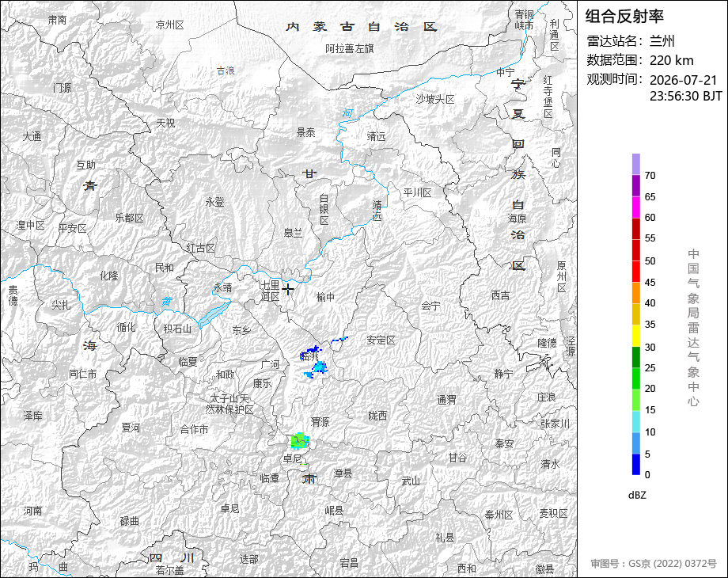
Task: Click the 组合反射率 title
Action: 624,17
